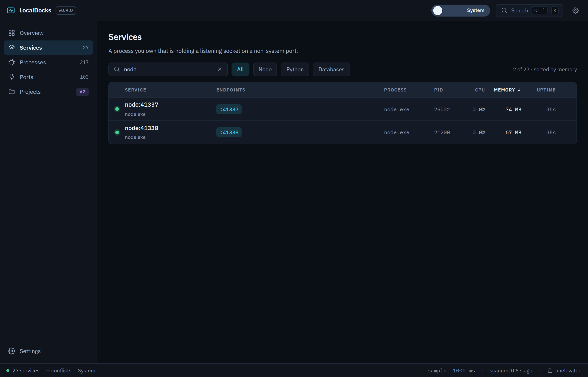This screenshot has width=588, height=377.
Task: Click the header Search magnifier icon
Action: [x=504, y=10]
